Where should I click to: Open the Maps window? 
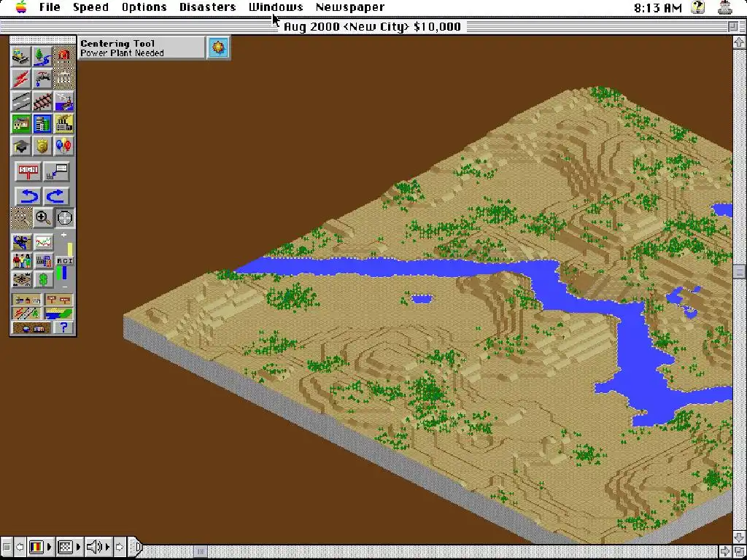(x=21, y=242)
